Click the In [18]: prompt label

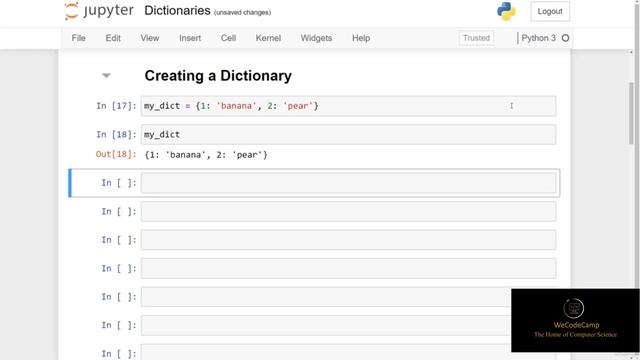pyautogui.click(x=116, y=135)
